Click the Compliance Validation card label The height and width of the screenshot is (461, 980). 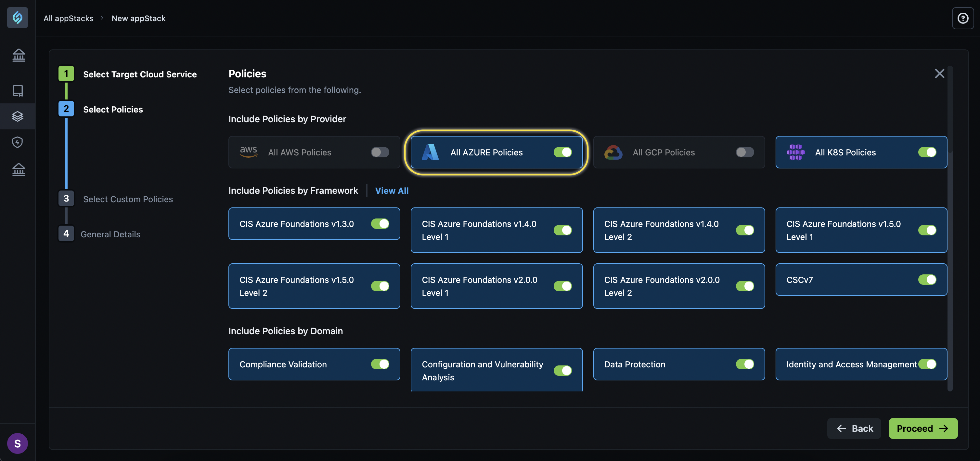283,364
